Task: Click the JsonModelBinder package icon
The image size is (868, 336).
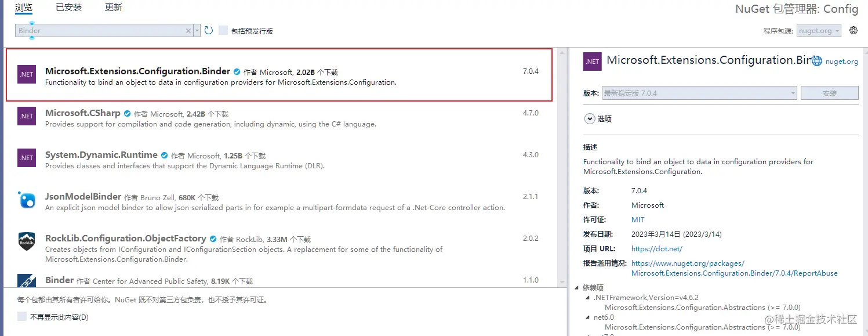Action: (x=27, y=200)
